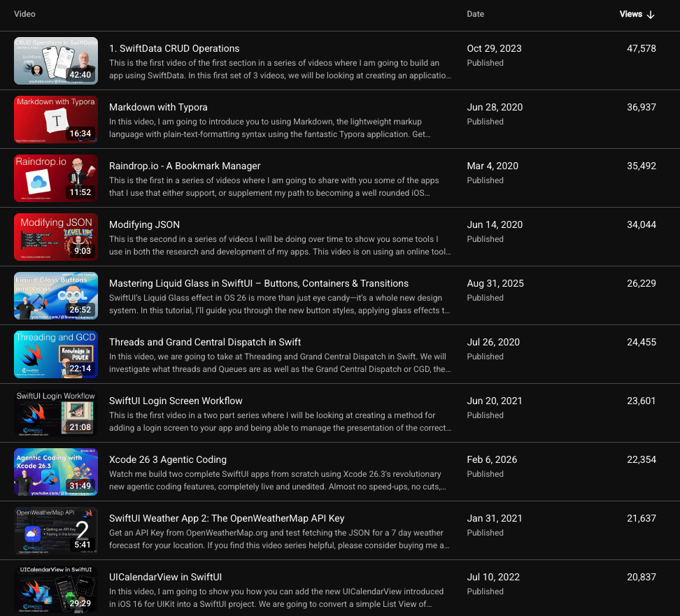Viewport: 680px width, 616px height.
Task: Click title 'SwiftUI Login Screen Workflow'
Action: point(176,401)
